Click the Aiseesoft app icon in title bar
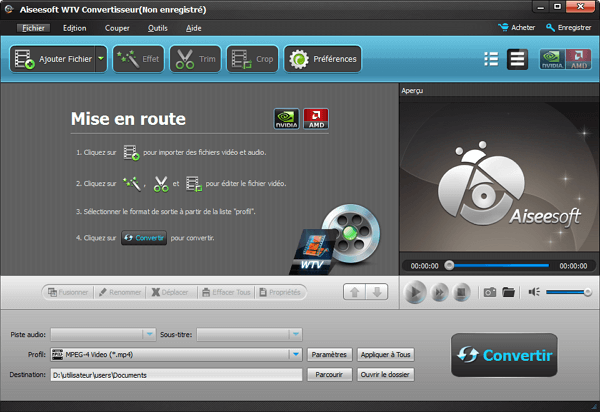Viewport: 600px width, 412px height. pyautogui.click(x=9, y=9)
